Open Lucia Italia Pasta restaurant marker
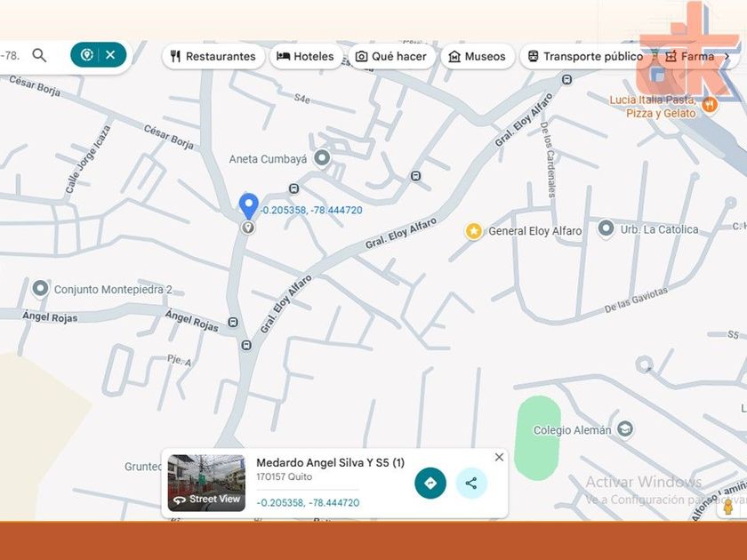 710,105
